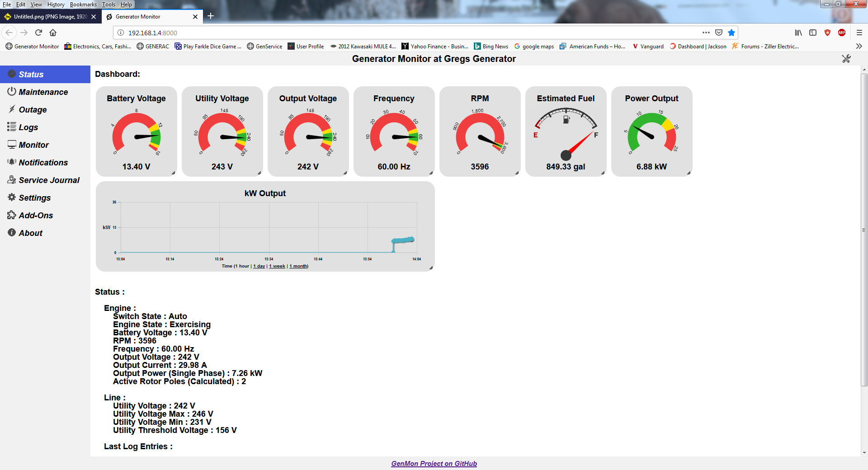Click the wrench tools icon in page header
Image resolution: width=868 pixels, height=470 pixels.
846,59
